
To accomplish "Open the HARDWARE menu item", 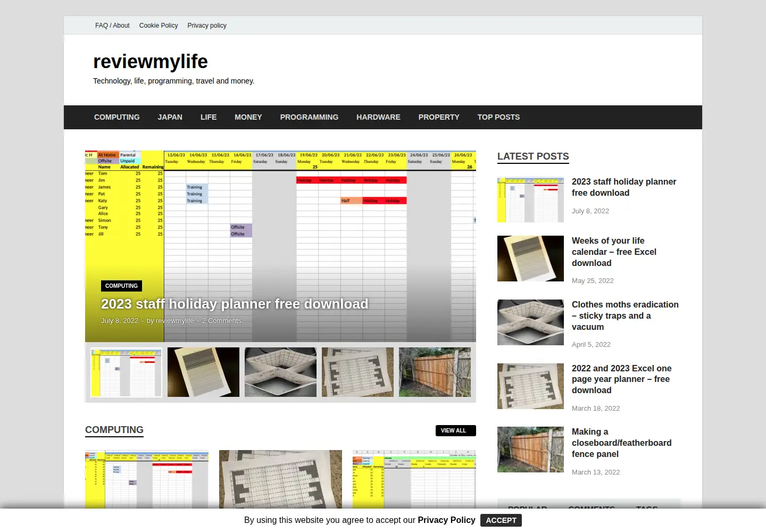I will 378,117.
